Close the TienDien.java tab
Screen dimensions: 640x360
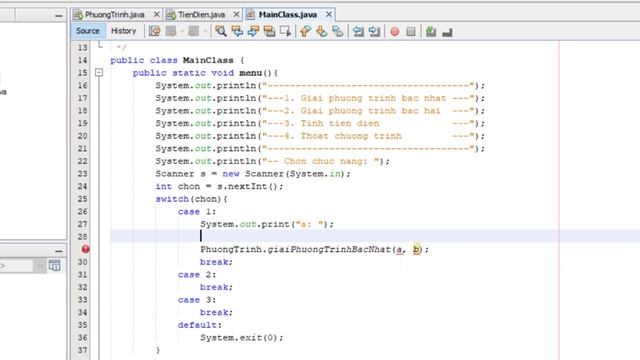(x=236, y=14)
